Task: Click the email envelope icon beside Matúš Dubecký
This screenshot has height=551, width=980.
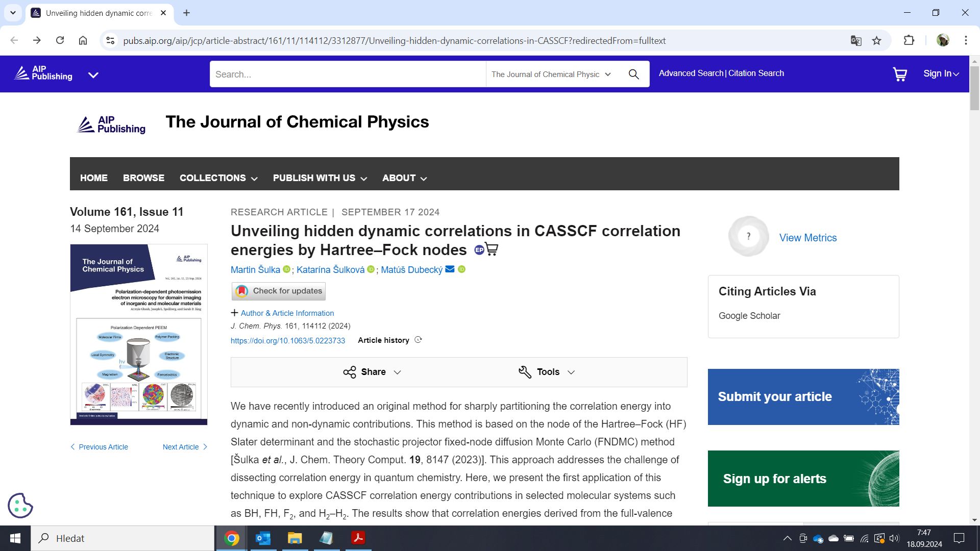Action: coord(450,269)
